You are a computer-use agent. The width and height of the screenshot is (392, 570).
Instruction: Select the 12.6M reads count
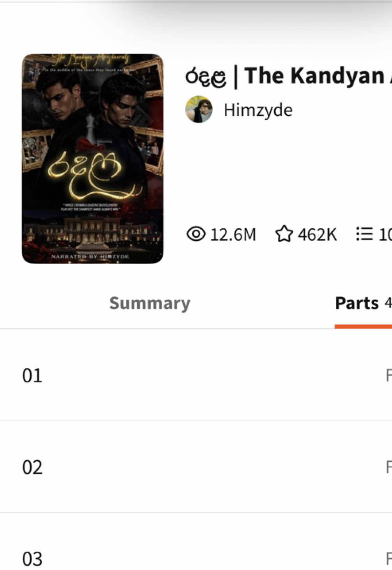[x=233, y=234]
